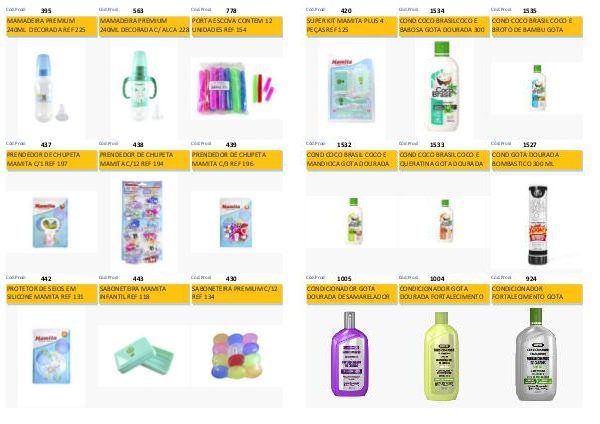Click the large Coco Brasil babosa conditioner bottle
This screenshot has width=600, height=424.
coord(442,86)
